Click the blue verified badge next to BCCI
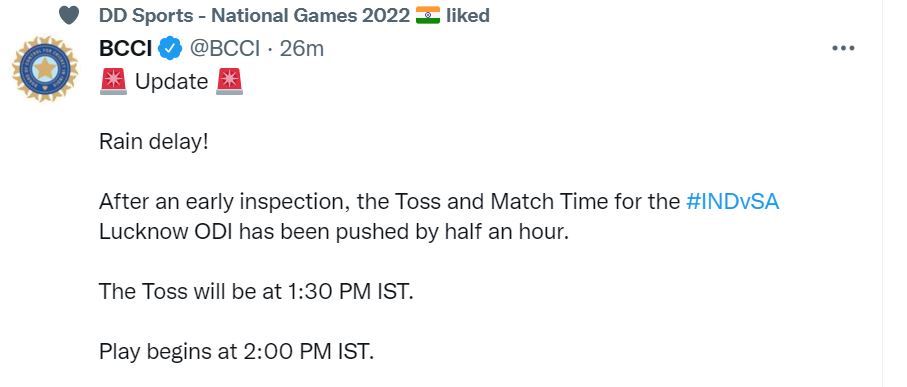This screenshot has height=387, width=907. [170, 49]
